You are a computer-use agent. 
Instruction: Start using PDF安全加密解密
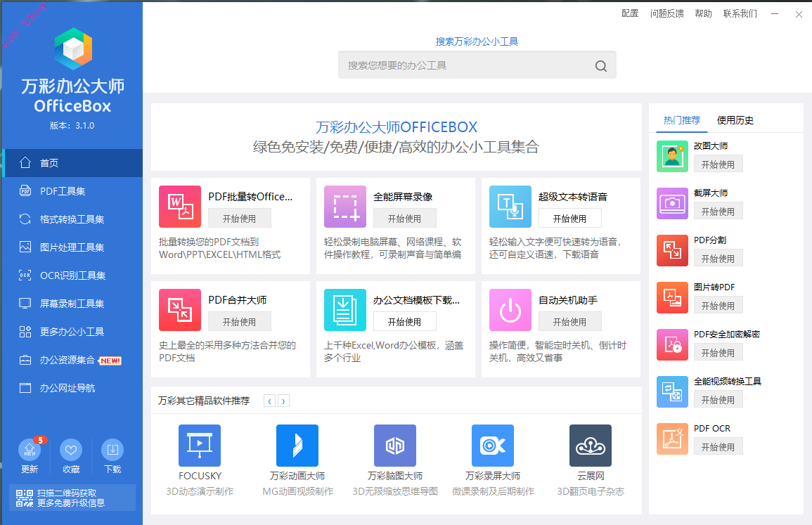718,353
